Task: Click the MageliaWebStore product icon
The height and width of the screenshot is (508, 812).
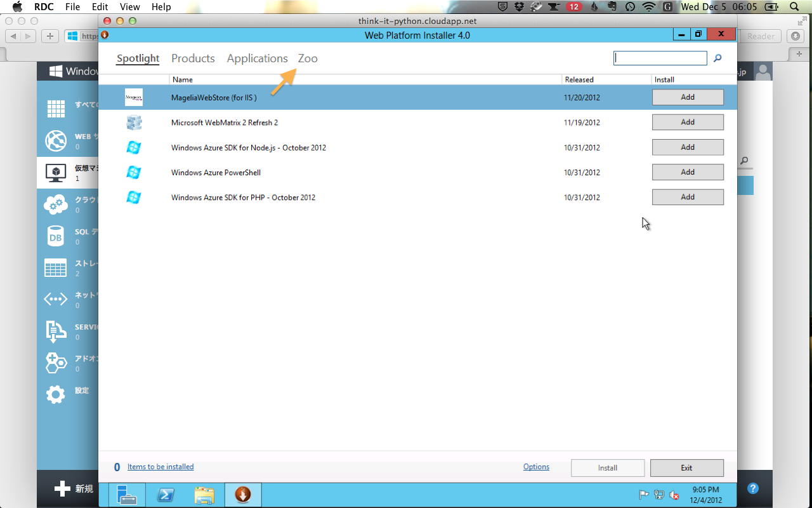Action: (x=134, y=97)
